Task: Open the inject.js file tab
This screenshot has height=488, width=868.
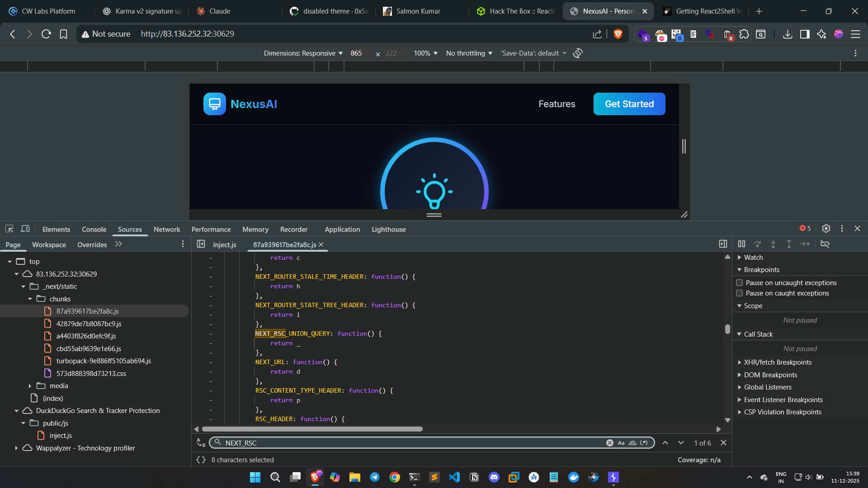Action: pos(224,244)
